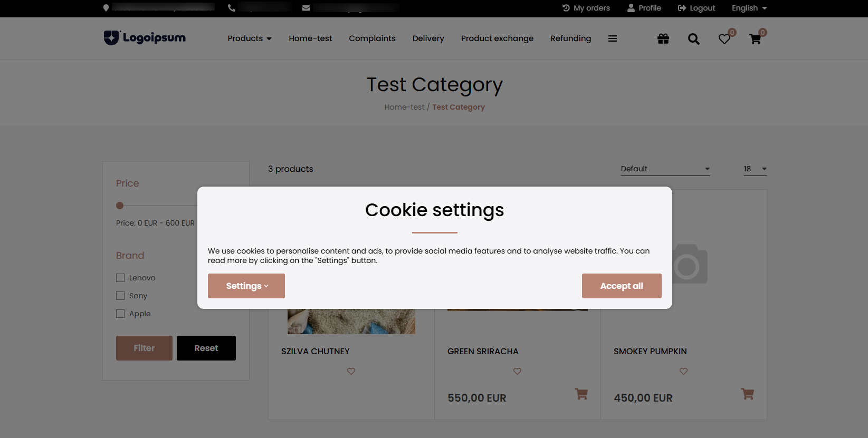Tick the Apple brand checkbox

point(120,314)
